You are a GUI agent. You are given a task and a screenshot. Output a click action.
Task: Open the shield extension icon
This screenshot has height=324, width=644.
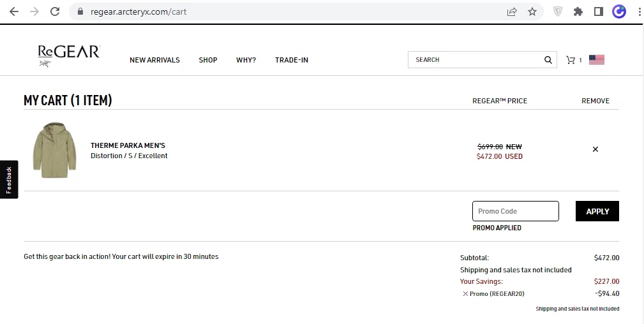tap(557, 11)
